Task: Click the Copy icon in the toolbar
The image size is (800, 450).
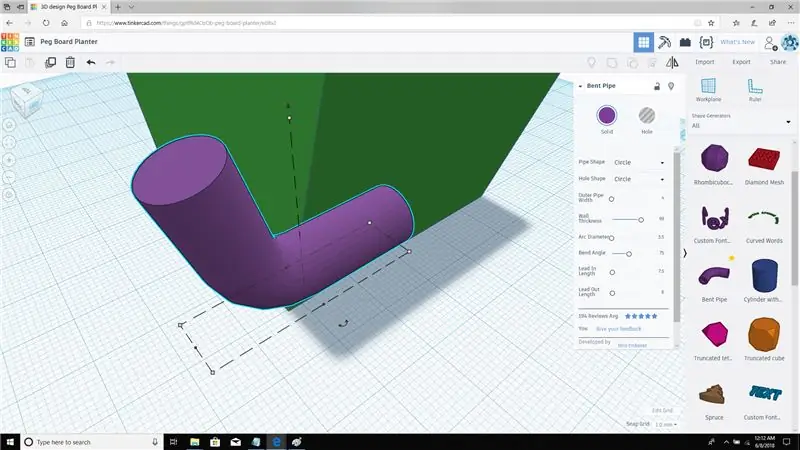Action: click(9, 62)
